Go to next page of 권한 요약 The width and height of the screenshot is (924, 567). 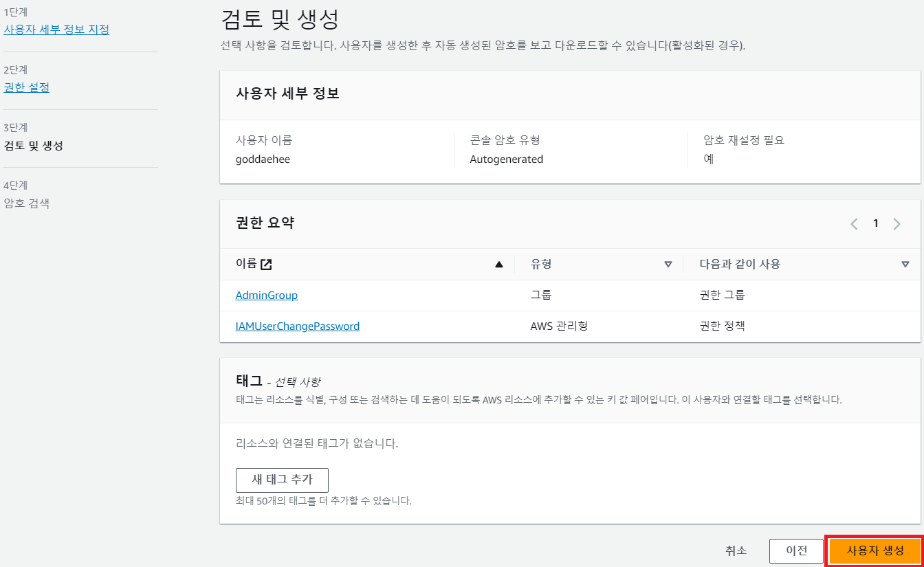(896, 223)
